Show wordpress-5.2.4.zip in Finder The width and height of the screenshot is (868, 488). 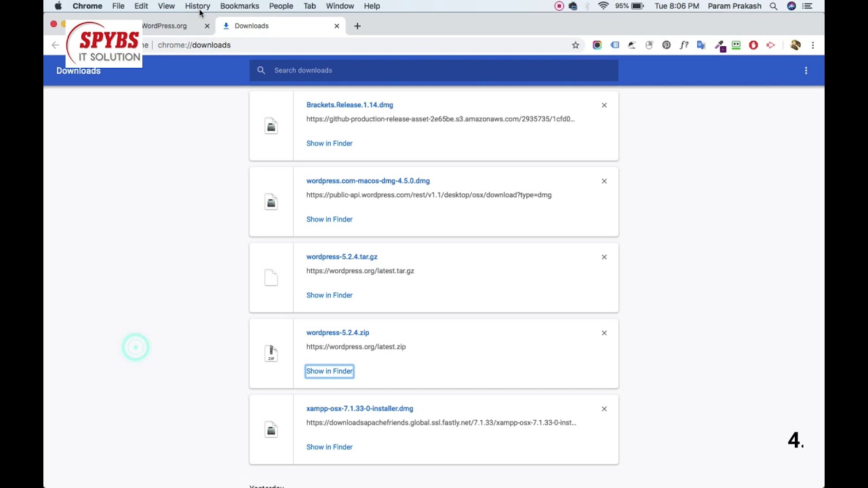coord(330,371)
